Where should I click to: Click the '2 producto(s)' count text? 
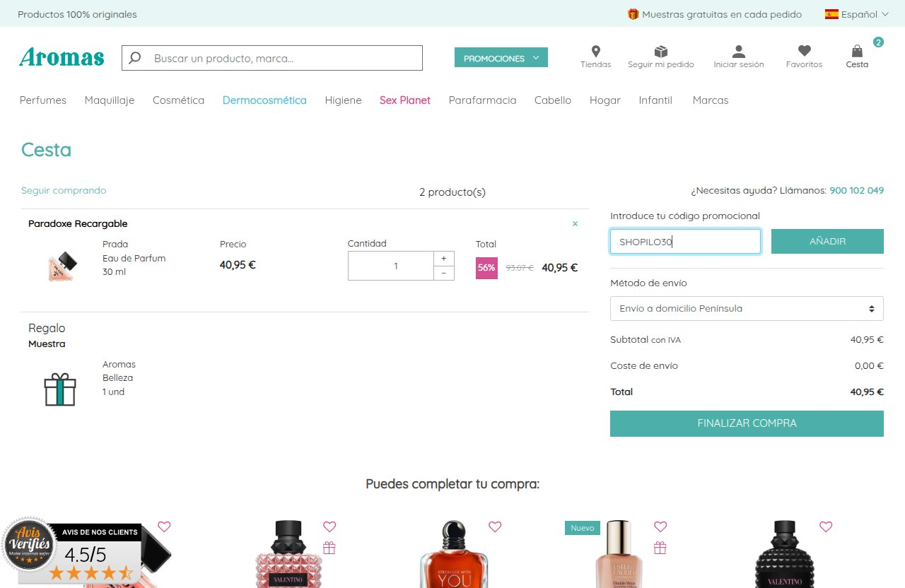(452, 192)
